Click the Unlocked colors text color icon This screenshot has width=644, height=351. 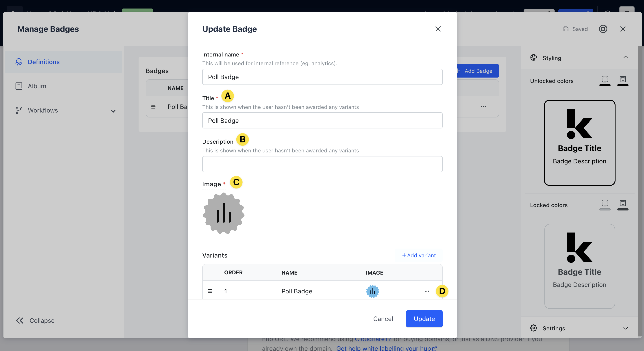[622, 80]
